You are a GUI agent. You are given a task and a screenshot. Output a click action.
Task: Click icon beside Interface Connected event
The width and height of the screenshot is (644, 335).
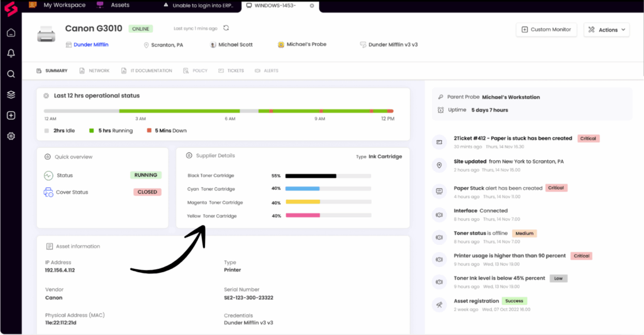(439, 215)
